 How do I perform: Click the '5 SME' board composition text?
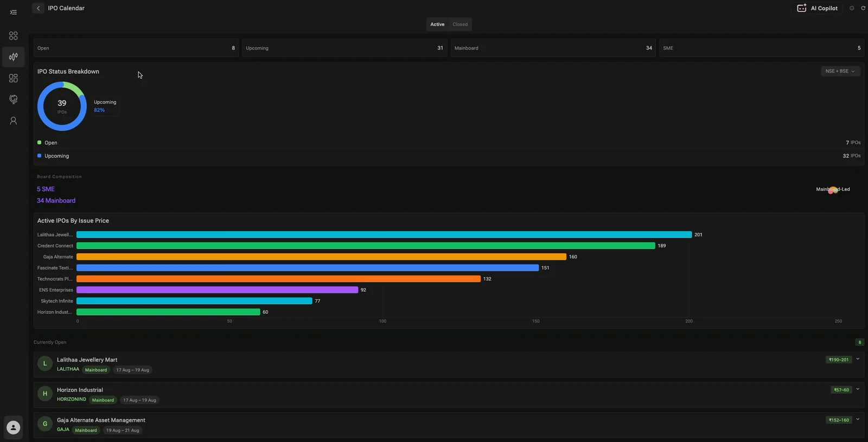point(46,189)
